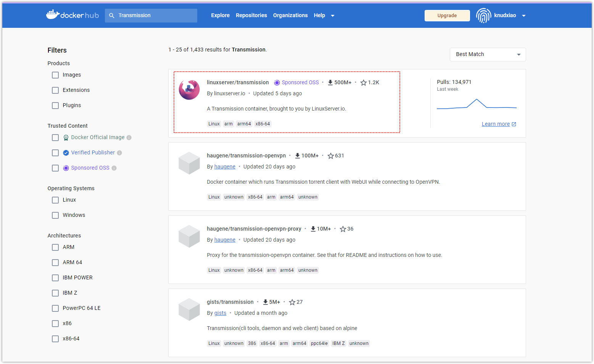Viewport: 594px width, 364px height.
Task: Click the download icon next to 100M+
Action: 298,156
